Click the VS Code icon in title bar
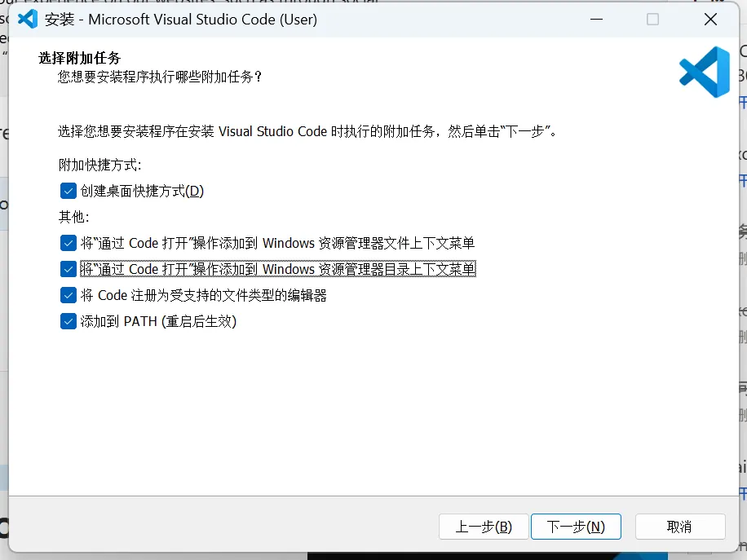Viewport: 747px width, 560px height. point(28,19)
